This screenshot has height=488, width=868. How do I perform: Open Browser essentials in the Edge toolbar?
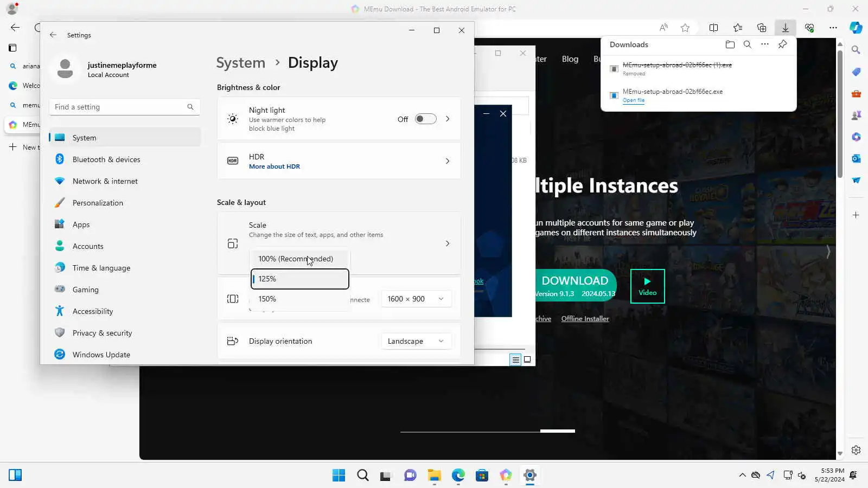pos(809,28)
